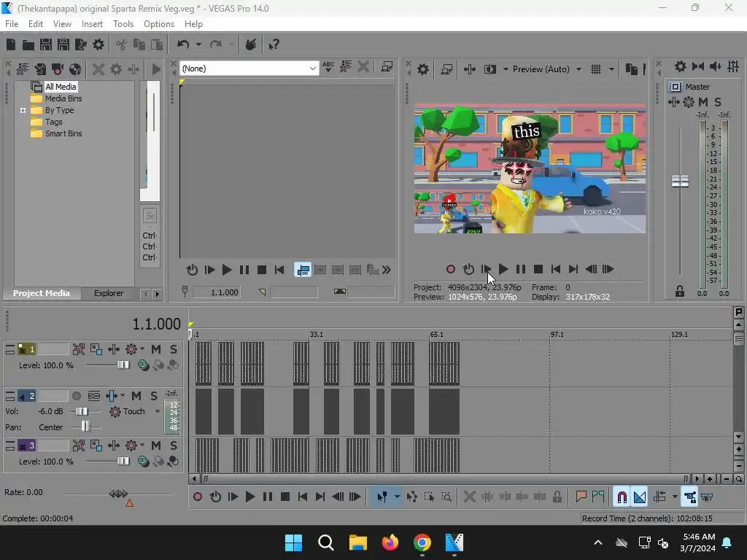This screenshot has width=747, height=560.
Task: Select the Smart Bins folder
Action: coord(63,134)
